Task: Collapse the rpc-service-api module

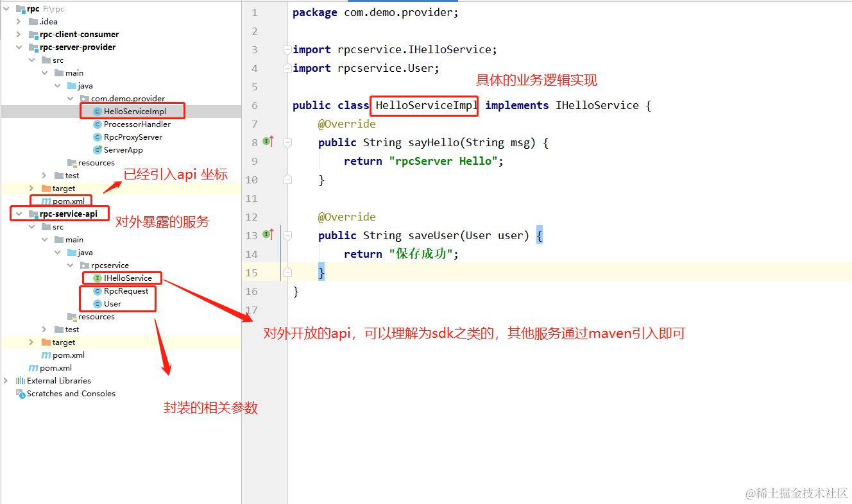Action: click(x=19, y=214)
